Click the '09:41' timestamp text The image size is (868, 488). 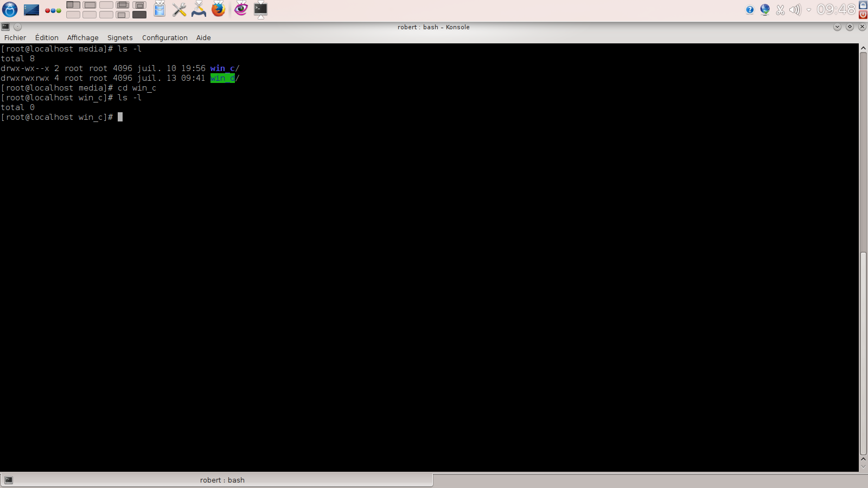pos(193,78)
